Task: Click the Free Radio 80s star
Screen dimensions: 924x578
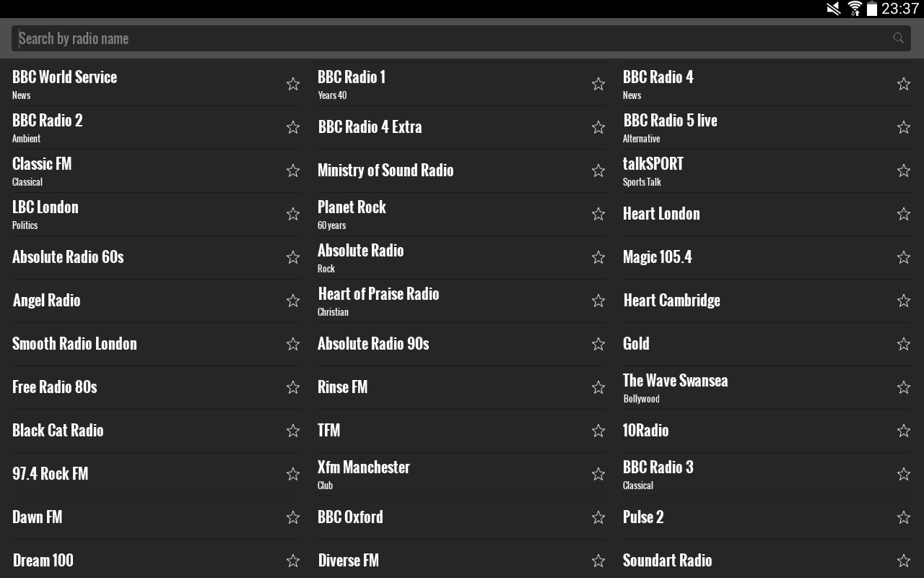Action: 293,387
